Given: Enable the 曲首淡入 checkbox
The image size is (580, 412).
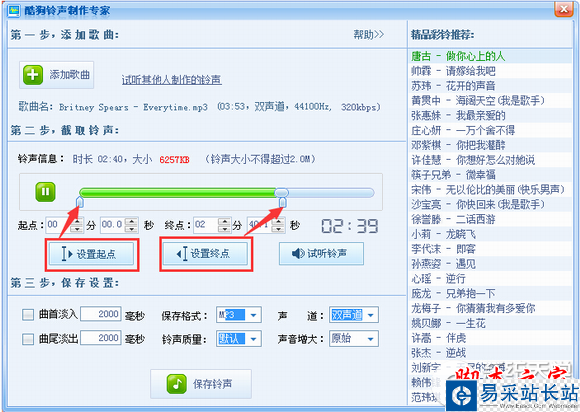Looking at the screenshot, I should click(x=28, y=315).
